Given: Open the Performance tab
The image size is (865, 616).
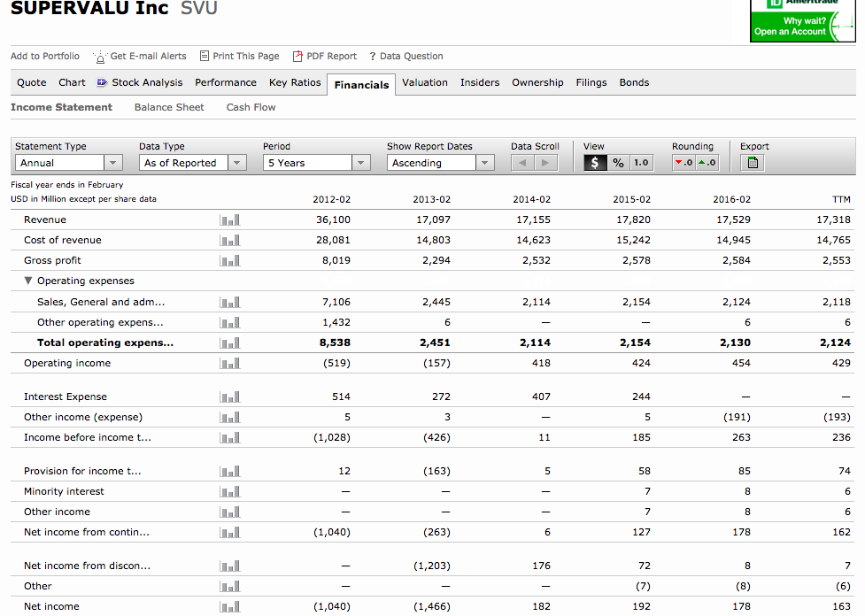Looking at the screenshot, I should [x=226, y=82].
